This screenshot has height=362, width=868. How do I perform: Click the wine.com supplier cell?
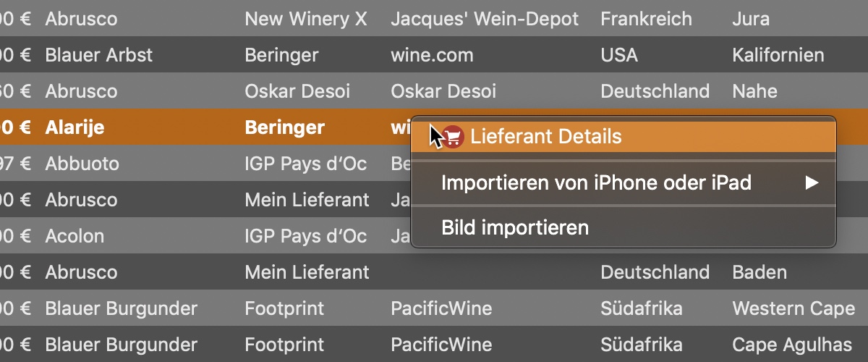(432, 55)
